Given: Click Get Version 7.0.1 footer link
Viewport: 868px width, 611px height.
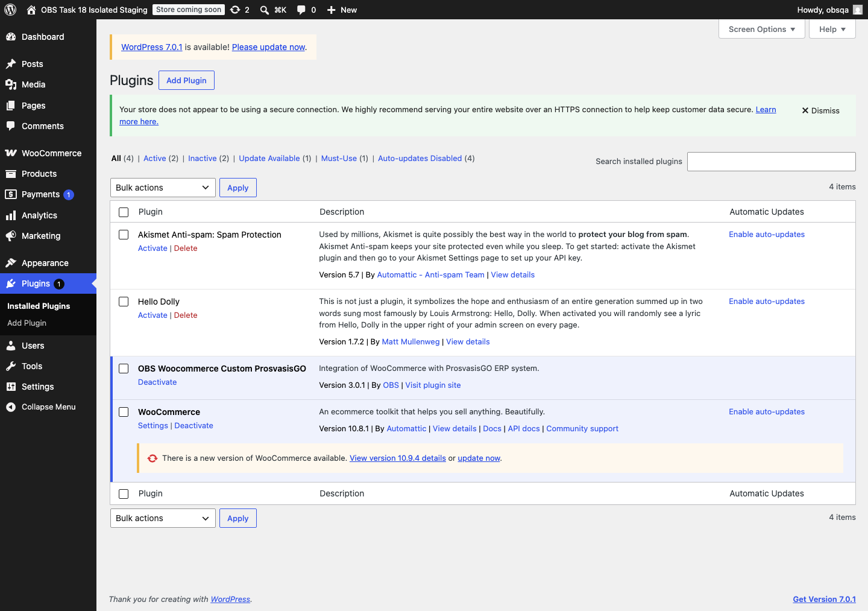Looking at the screenshot, I should coord(824,599).
